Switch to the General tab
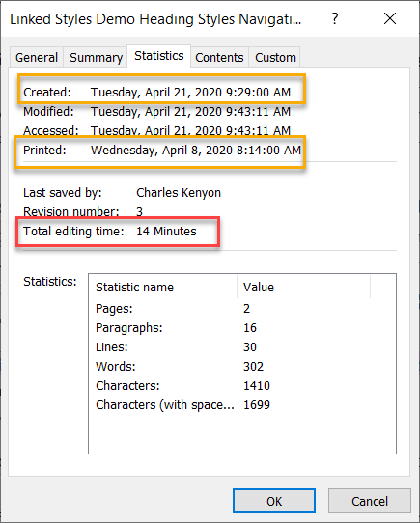This screenshot has width=420, height=523. (37, 57)
